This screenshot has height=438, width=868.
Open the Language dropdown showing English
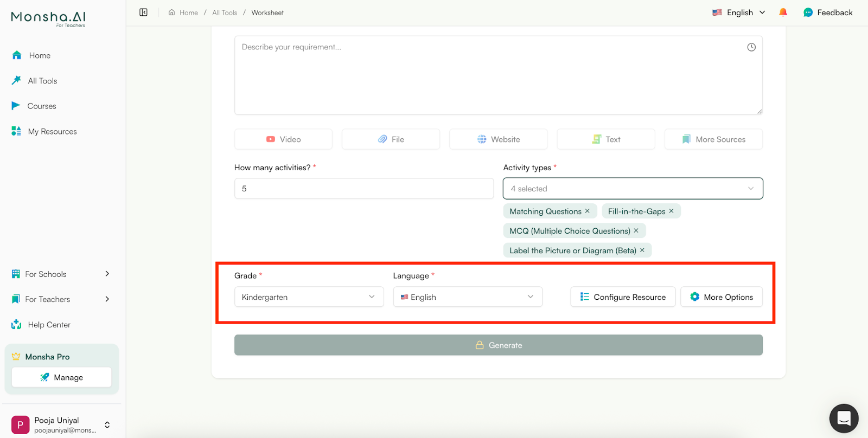(468, 297)
